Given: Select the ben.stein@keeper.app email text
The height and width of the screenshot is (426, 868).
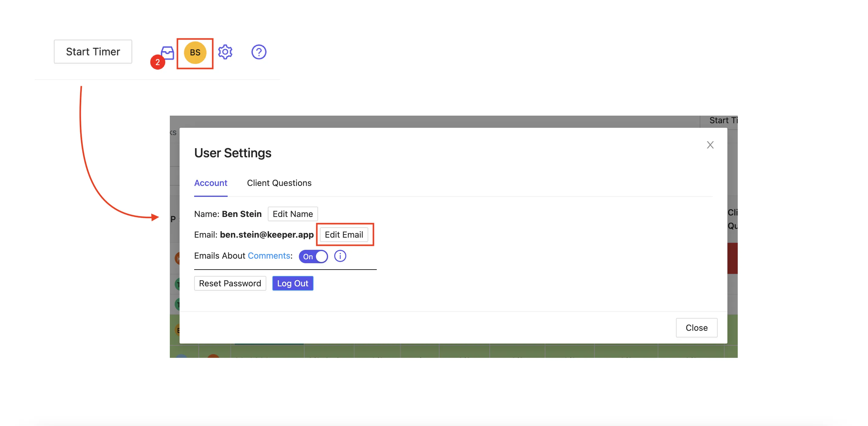Looking at the screenshot, I should tap(267, 235).
